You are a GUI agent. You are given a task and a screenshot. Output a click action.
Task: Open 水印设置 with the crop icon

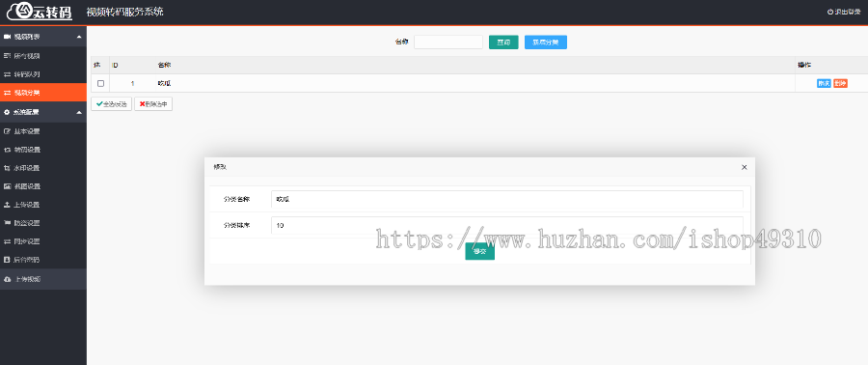43,168
